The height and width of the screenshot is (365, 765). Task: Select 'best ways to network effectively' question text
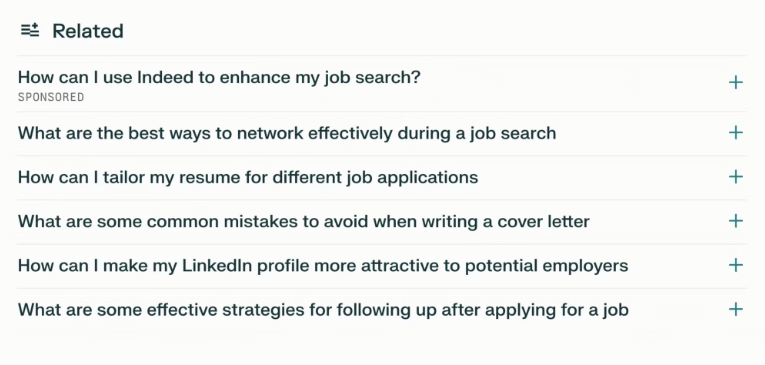pos(287,133)
